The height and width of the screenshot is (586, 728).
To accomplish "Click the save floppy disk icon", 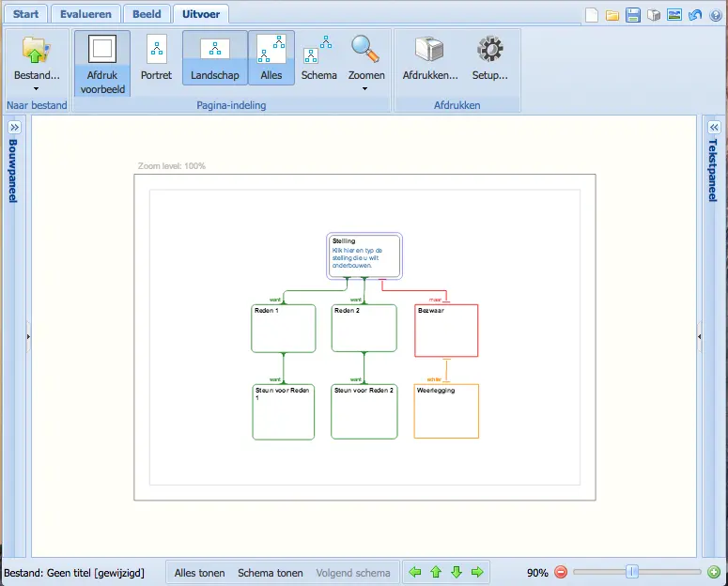I will click(x=633, y=15).
